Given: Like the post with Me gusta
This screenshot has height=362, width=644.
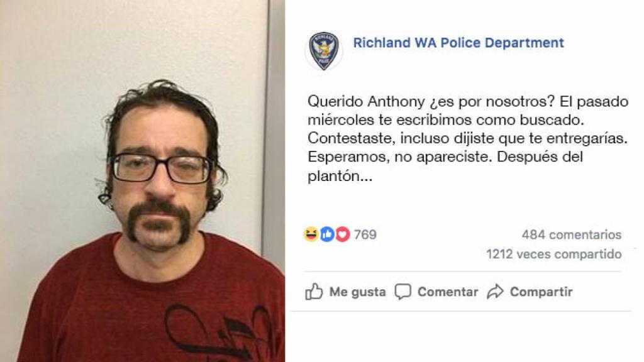Looking at the screenshot, I should (x=345, y=292).
